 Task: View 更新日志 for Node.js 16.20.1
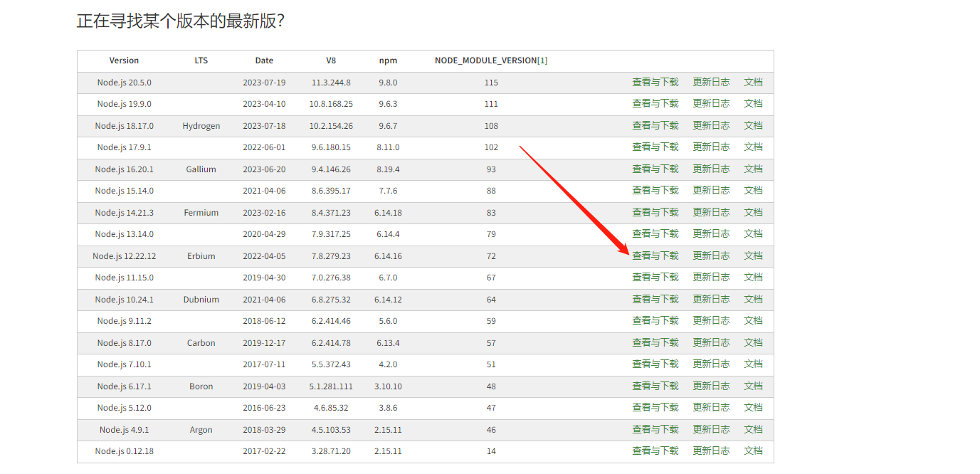pos(711,169)
